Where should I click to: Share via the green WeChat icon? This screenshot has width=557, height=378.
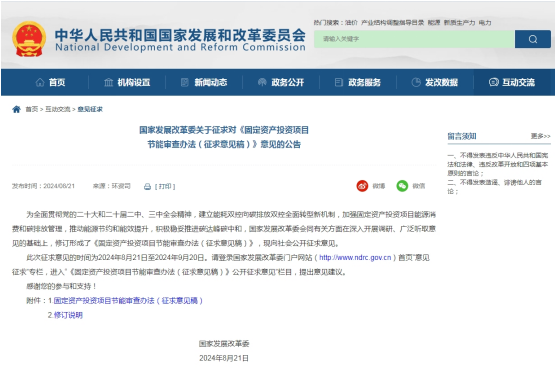pyautogui.click(x=402, y=186)
